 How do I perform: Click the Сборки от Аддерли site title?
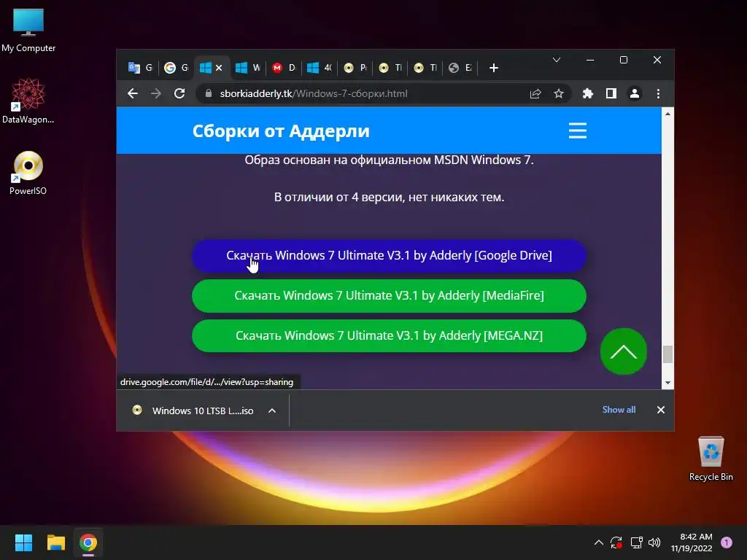281,131
